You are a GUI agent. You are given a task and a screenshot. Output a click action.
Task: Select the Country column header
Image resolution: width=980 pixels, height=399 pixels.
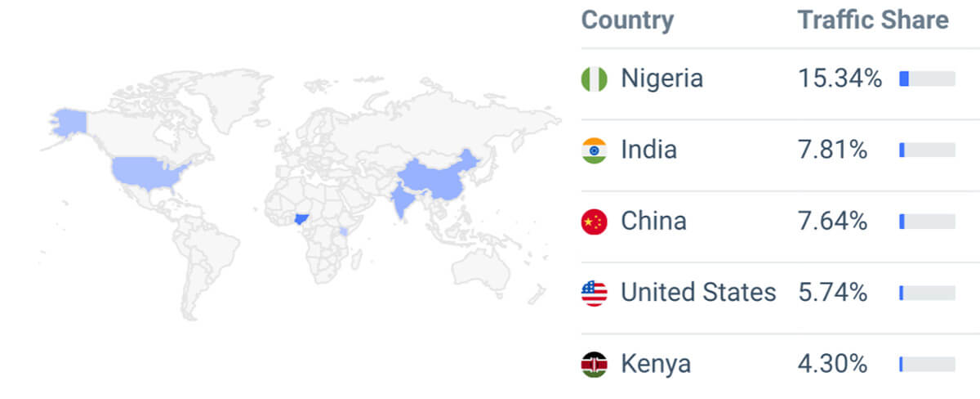(627, 20)
